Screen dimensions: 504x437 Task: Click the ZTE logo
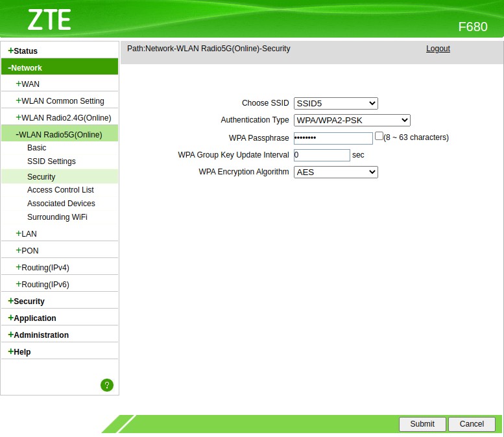coord(49,19)
